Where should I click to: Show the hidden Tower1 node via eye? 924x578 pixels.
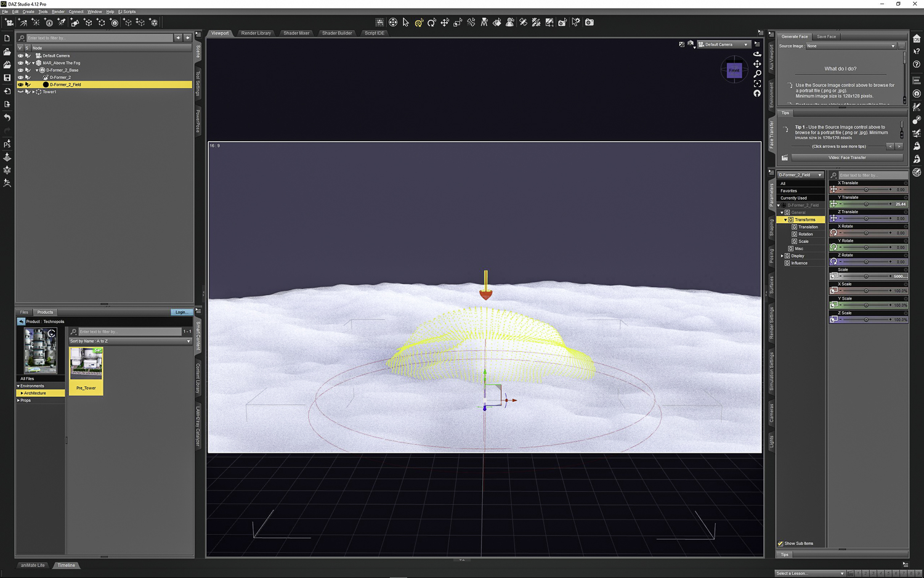click(x=20, y=92)
